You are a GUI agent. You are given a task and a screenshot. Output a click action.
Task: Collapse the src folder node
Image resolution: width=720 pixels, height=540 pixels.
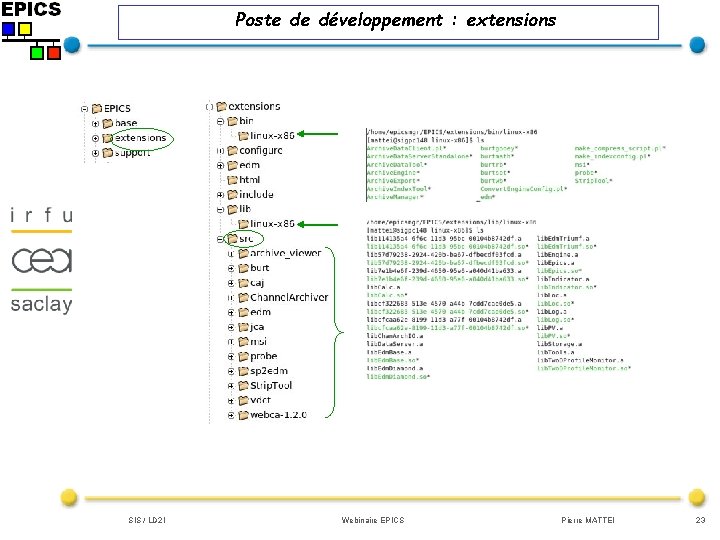220,239
